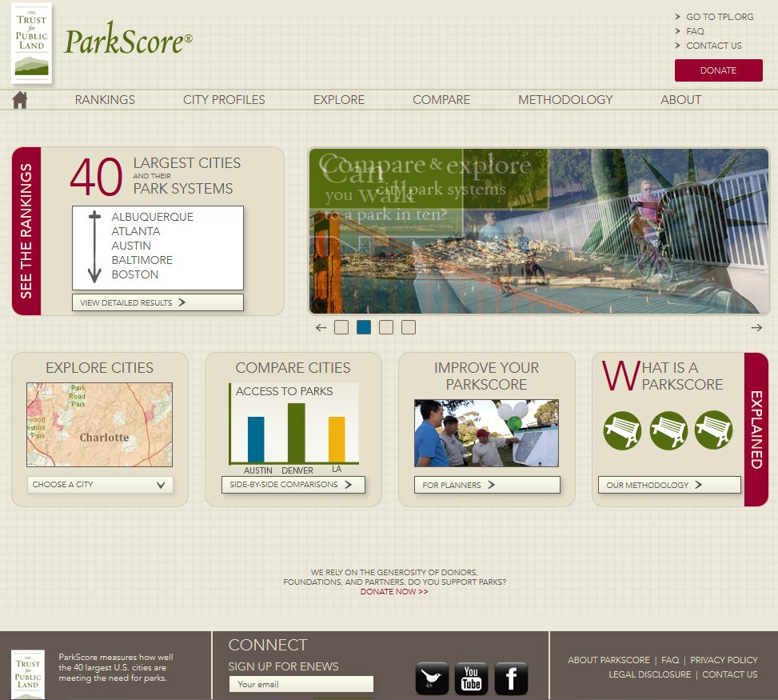The width and height of the screenshot is (778, 700).
Task: Open the Twitter bird icon link
Action: pyautogui.click(x=432, y=678)
